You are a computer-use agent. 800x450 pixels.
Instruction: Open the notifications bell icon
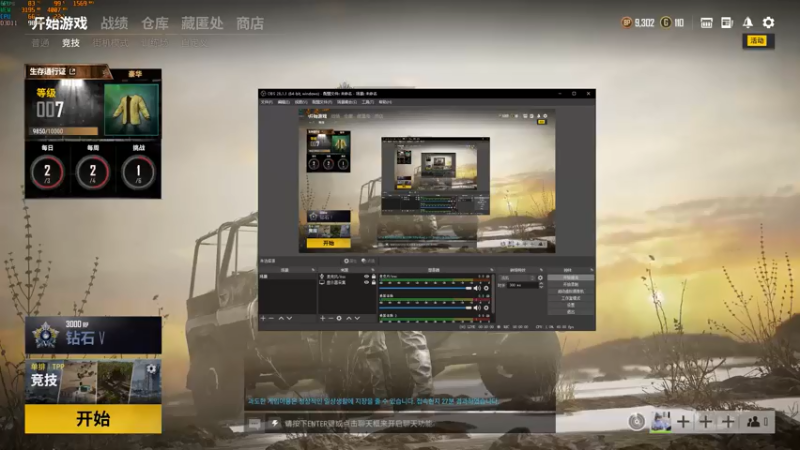(x=747, y=22)
